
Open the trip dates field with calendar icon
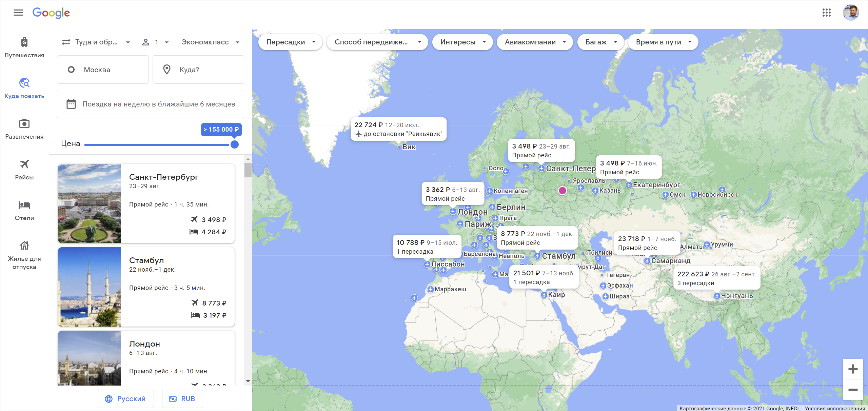coord(151,104)
